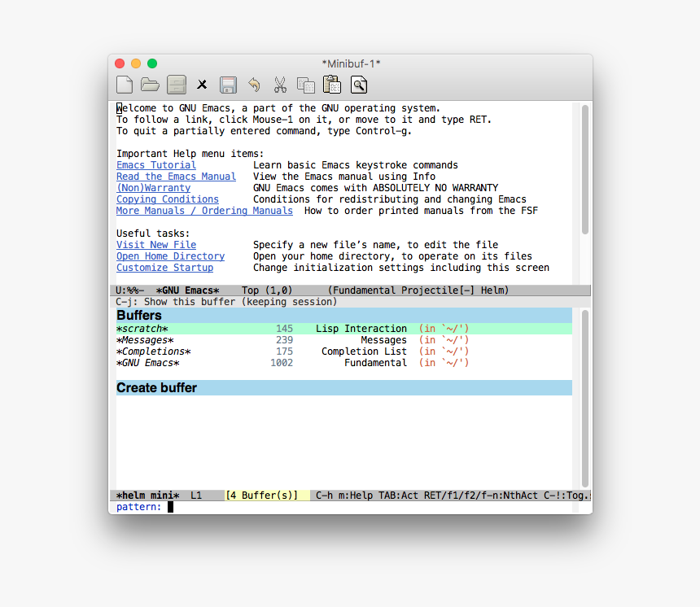
Task: Click the Useful tasks: heading
Action: 153,234
